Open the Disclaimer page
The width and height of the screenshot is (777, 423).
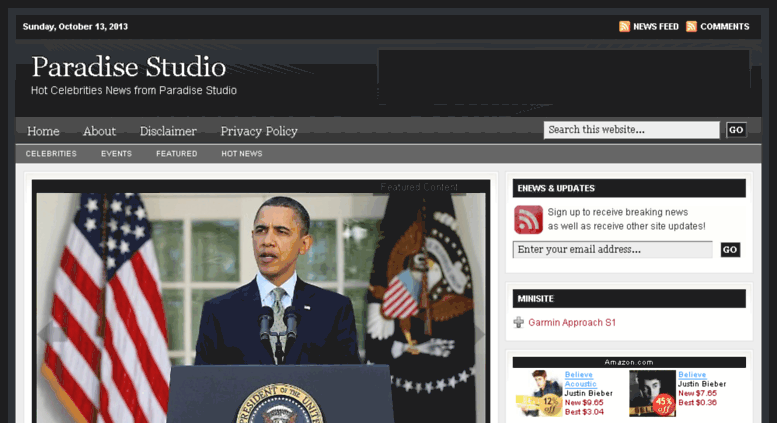coord(168,131)
